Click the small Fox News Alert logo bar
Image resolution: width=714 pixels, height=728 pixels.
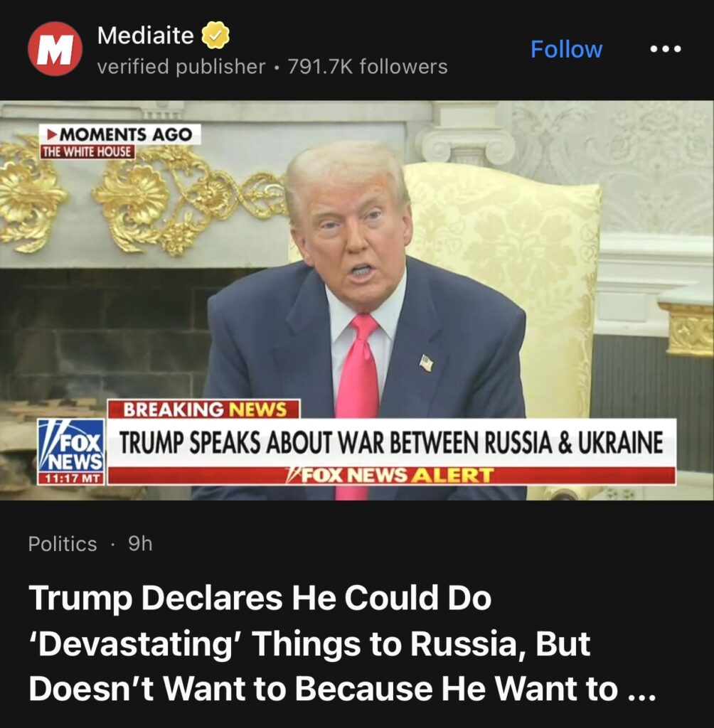(392, 476)
